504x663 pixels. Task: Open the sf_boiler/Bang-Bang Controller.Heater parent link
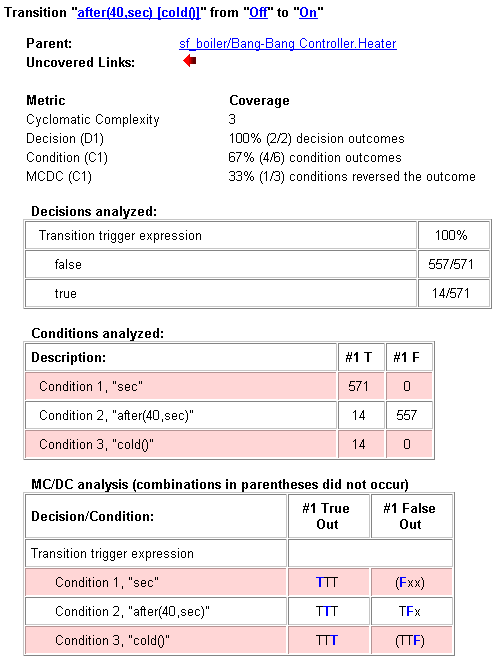pos(288,44)
